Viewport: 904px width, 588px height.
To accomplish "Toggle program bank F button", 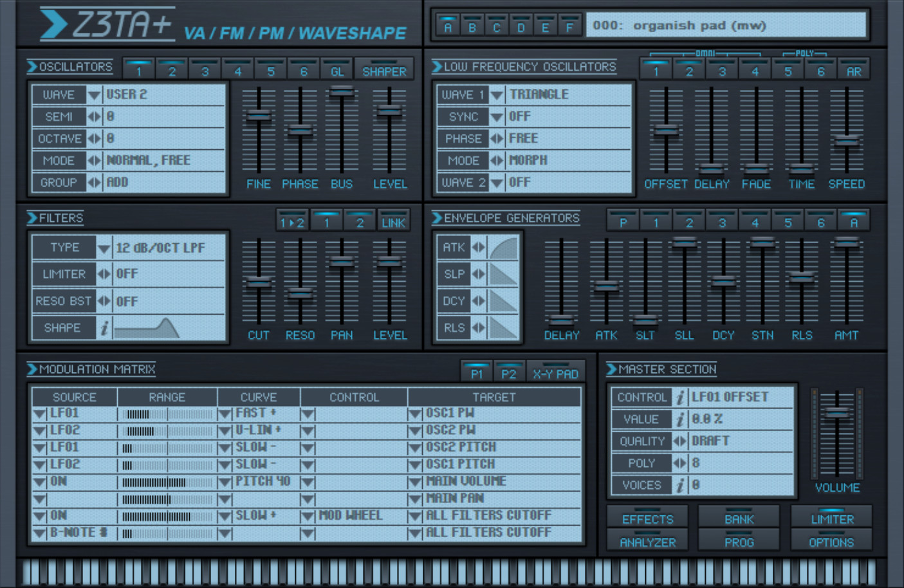I will coord(569,25).
